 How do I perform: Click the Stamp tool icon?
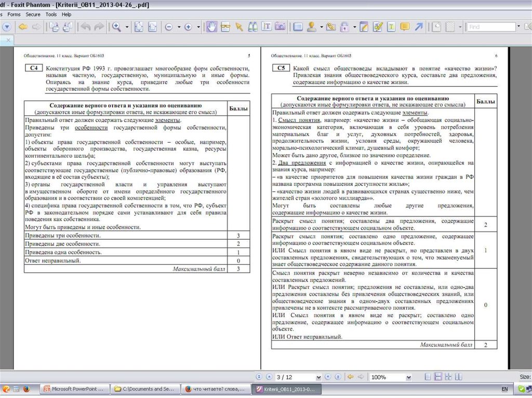tap(312, 26)
